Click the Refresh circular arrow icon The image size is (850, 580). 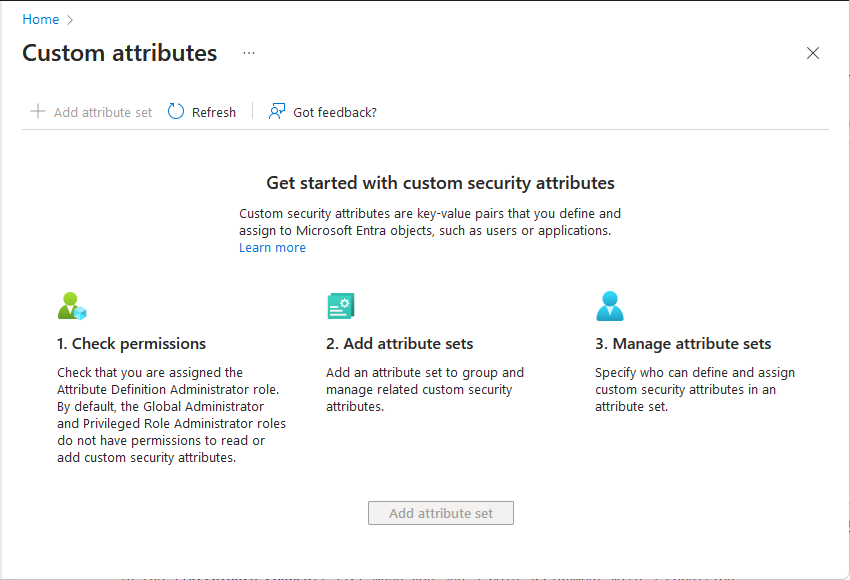click(x=176, y=112)
